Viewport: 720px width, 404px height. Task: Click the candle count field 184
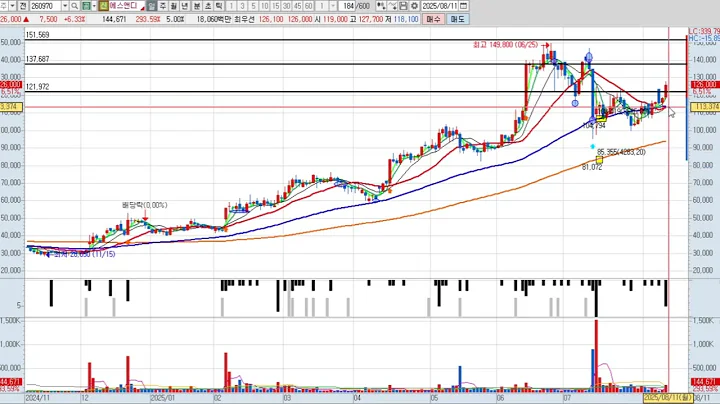pyautogui.click(x=349, y=6)
